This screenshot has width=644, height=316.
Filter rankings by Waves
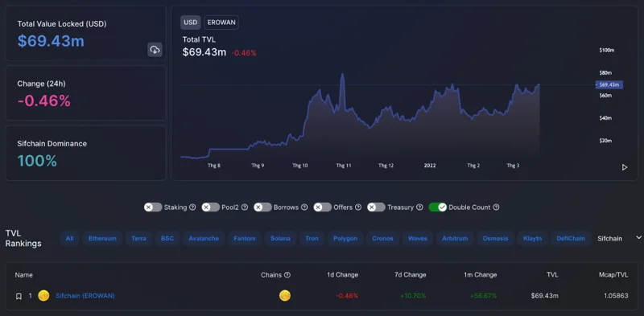(x=418, y=239)
